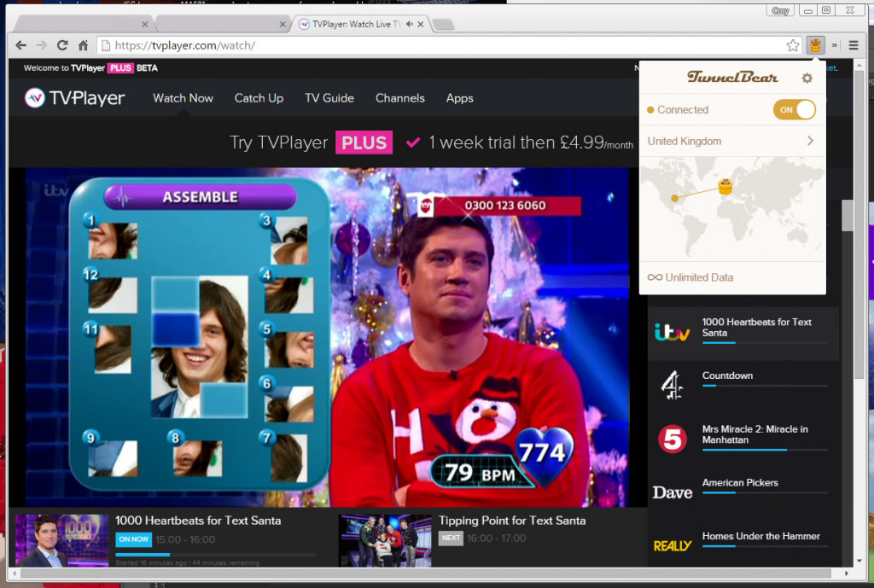Select the Channel 4 logo for Countdown
Viewport: 874px width, 588px height.
coord(673,385)
